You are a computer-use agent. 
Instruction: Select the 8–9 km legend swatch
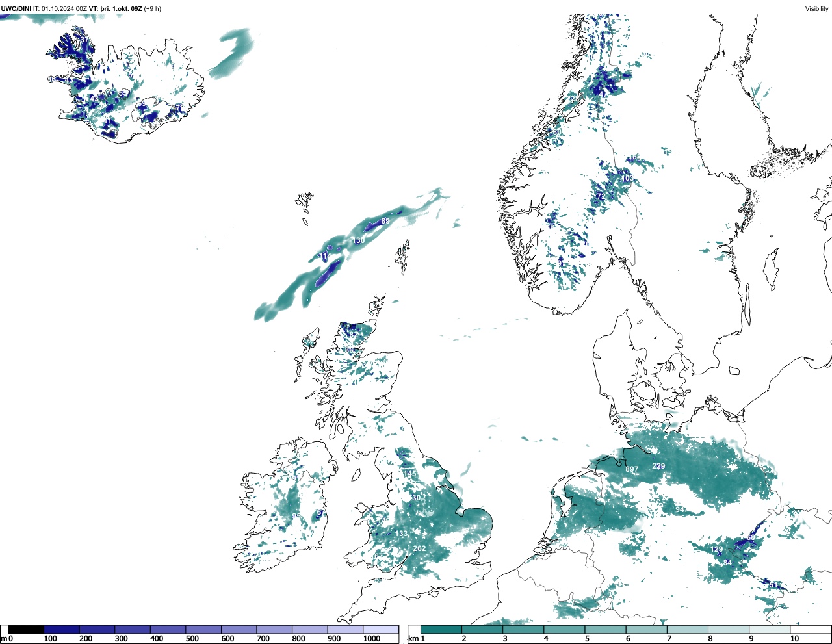point(728,629)
